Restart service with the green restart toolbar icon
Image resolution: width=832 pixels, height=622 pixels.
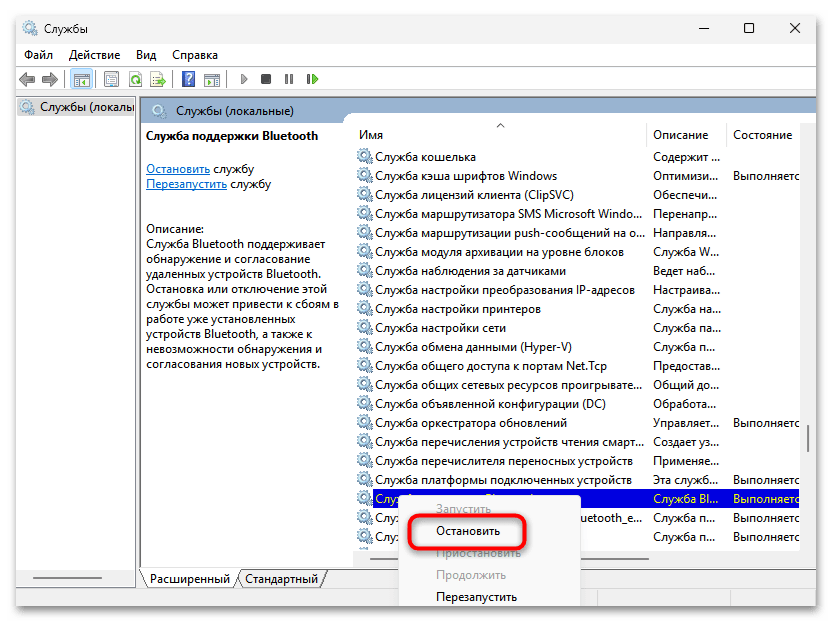point(312,79)
